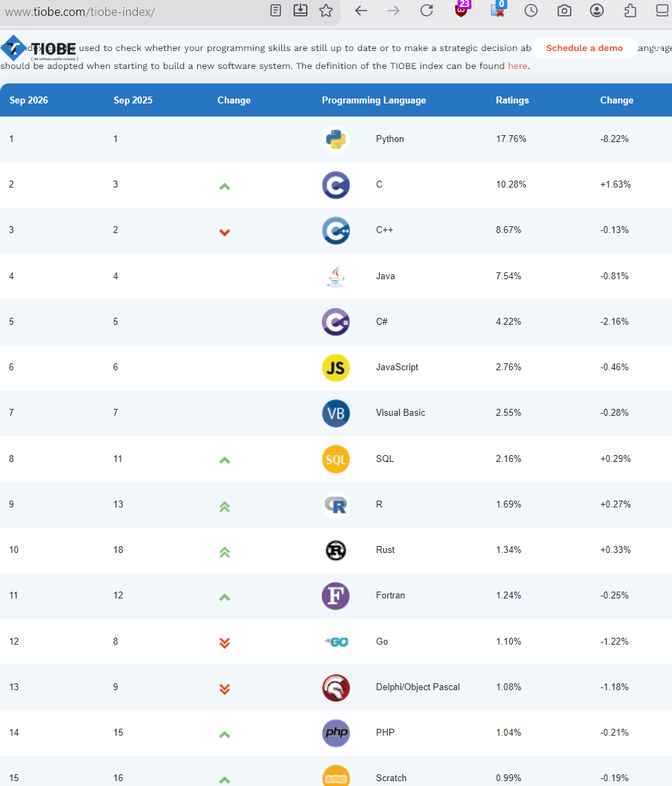The width and height of the screenshot is (672, 786).
Task: Click the green up arrow in C row
Action: coord(225,186)
